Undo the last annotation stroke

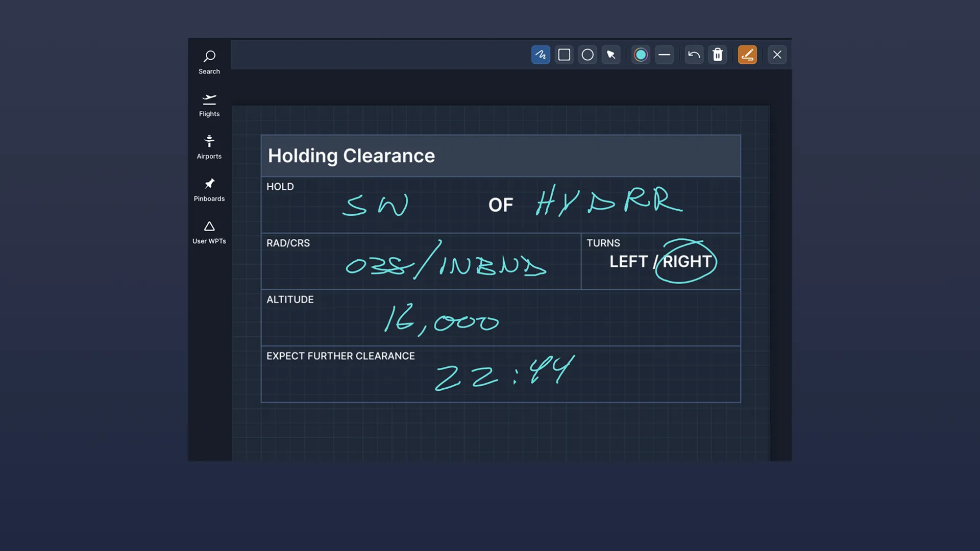pyautogui.click(x=694, y=55)
